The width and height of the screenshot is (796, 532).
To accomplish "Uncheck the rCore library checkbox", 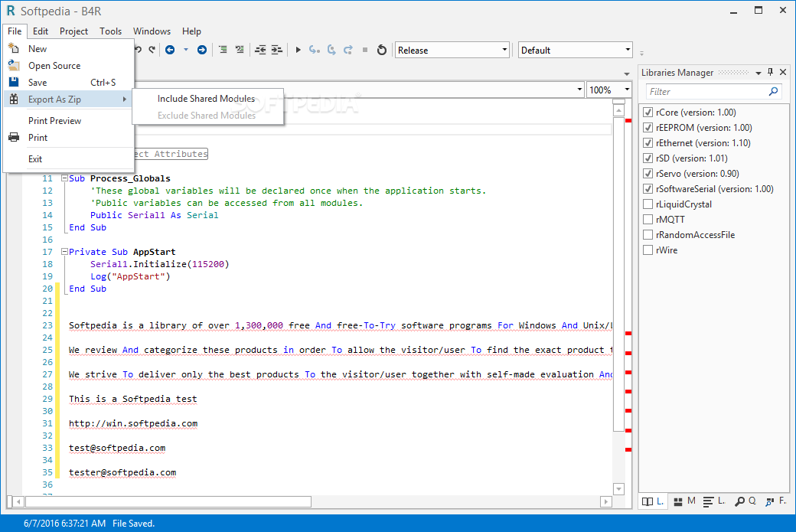I will point(648,113).
